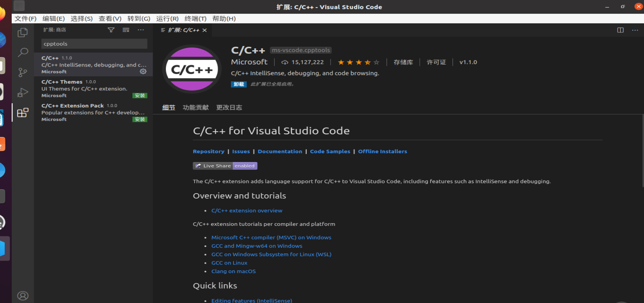
Task: Open the Source Control view
Action: [23, 72]
